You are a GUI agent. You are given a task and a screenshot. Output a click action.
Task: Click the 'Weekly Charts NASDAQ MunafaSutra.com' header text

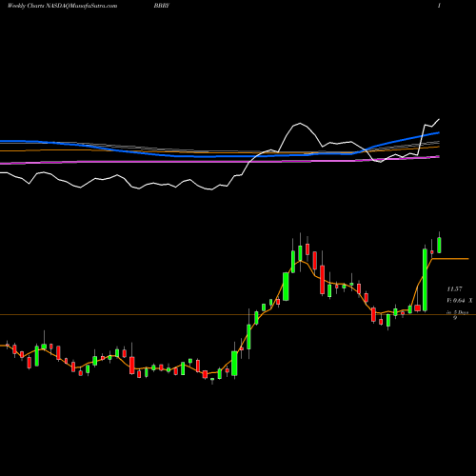pos(62,6)
